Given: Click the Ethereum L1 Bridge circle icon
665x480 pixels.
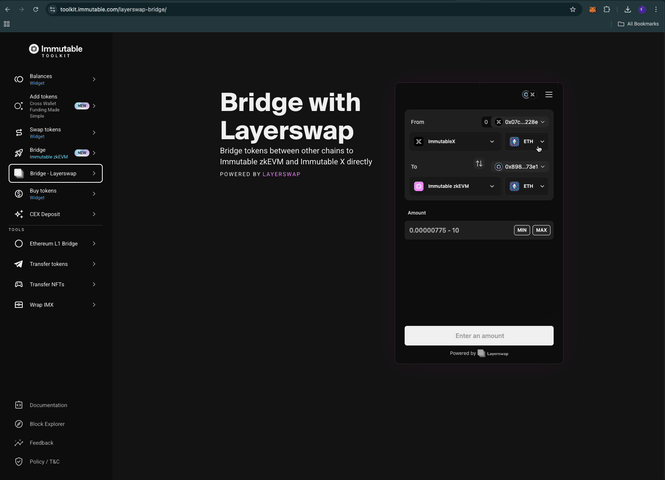Looking at the screenshot, I should point(19,244).
